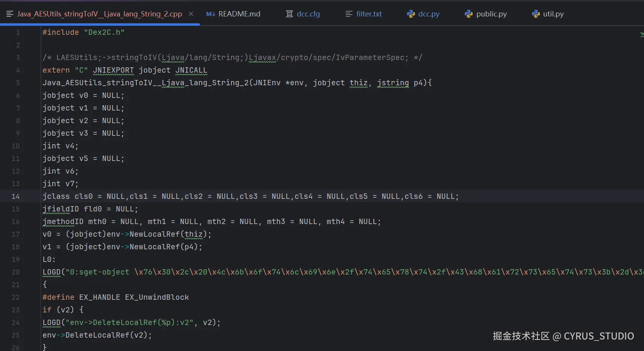Image resolution: width=644 pixels, height=351 pixels.
Task: Click the inspection status checkmark icon
Action: click(642, 34)
